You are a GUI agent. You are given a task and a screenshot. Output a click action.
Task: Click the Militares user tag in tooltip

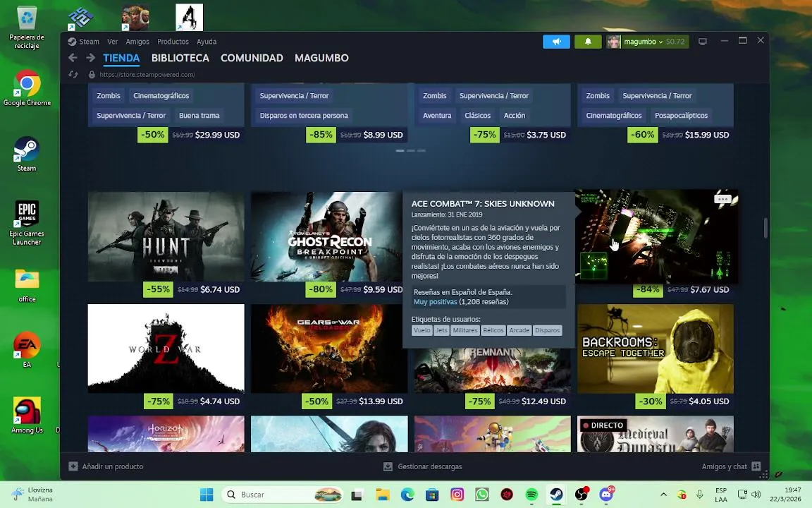465,330
